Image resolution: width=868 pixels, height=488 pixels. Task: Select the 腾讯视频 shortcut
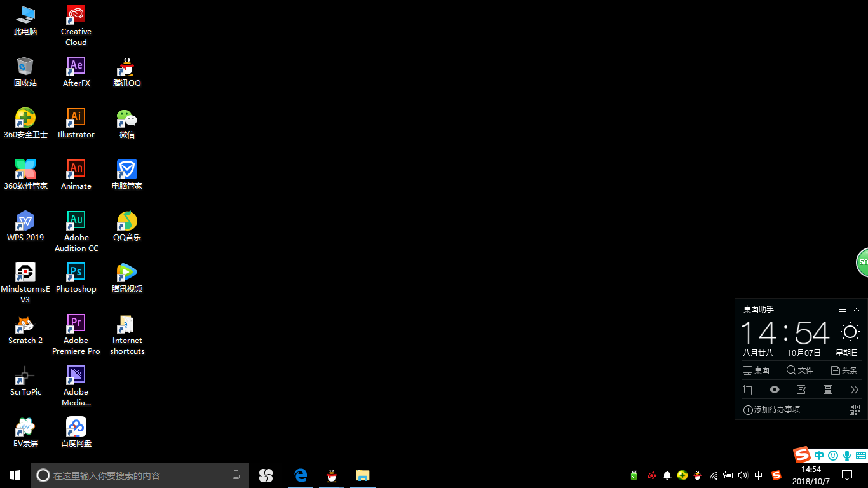[127, 278]
